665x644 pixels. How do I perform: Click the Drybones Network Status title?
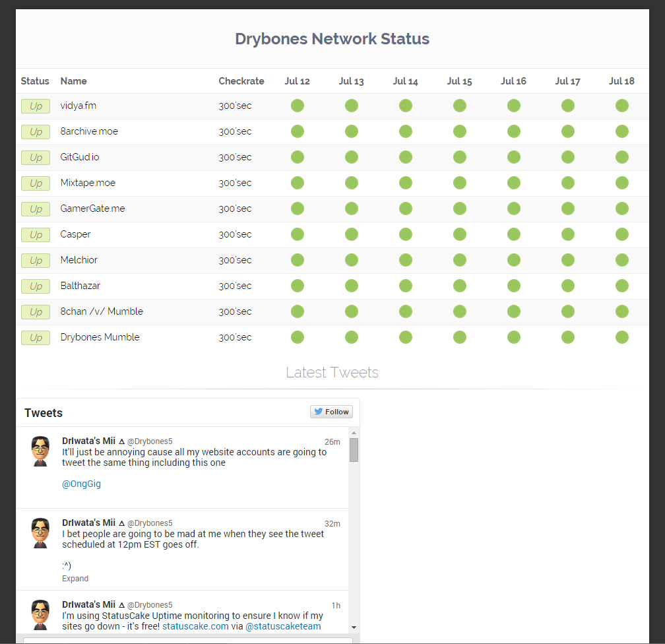pyautogui.click(x=332, y=39)
